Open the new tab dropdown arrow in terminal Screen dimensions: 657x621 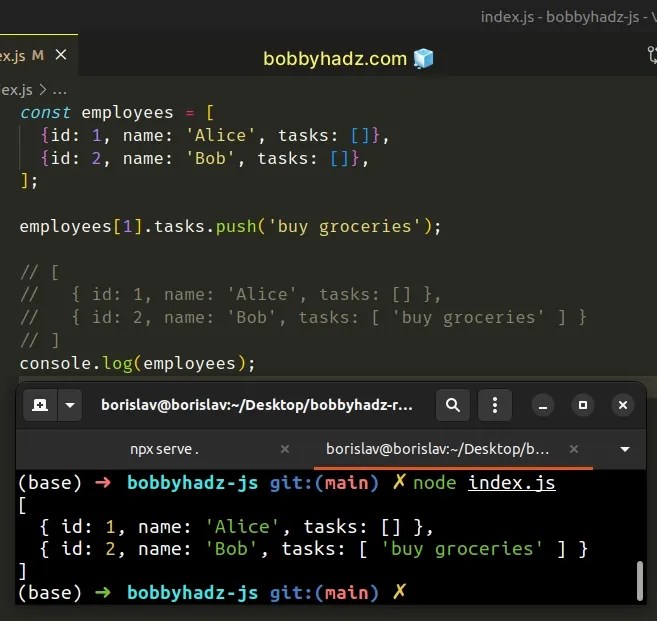(x=70, y=405)
